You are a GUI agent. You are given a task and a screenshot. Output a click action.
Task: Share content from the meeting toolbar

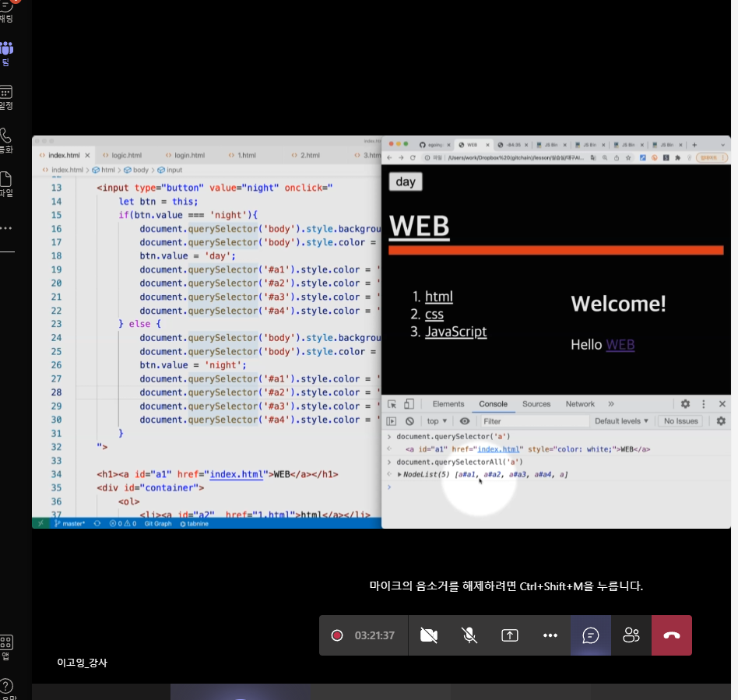(x=510, y=635)
